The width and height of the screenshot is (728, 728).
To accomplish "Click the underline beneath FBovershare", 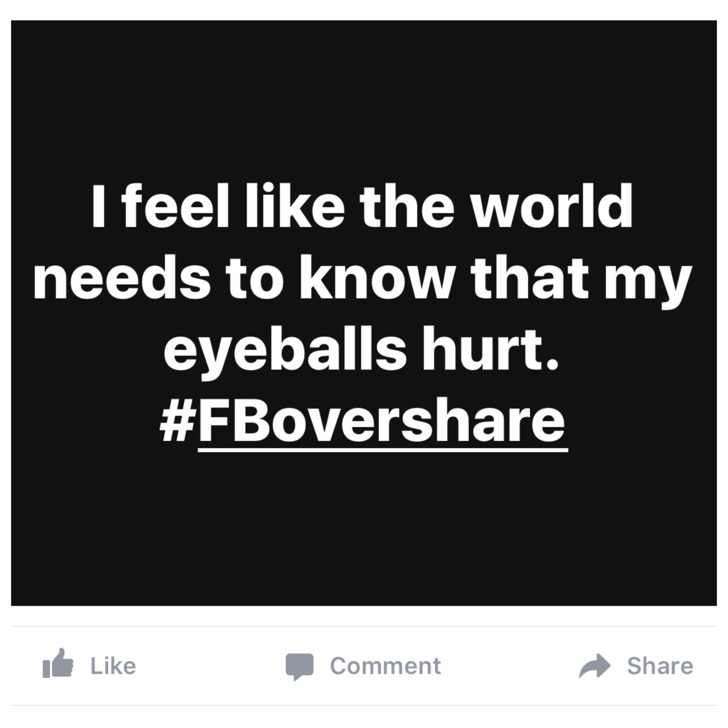I will pos(383,450).
